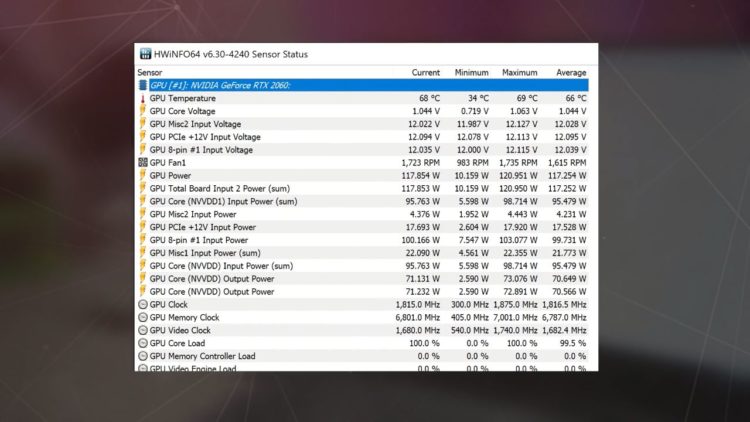Click lightning icon beside GPU Misc1 Input Power
The image size is (750, 422).
(143, 253)
